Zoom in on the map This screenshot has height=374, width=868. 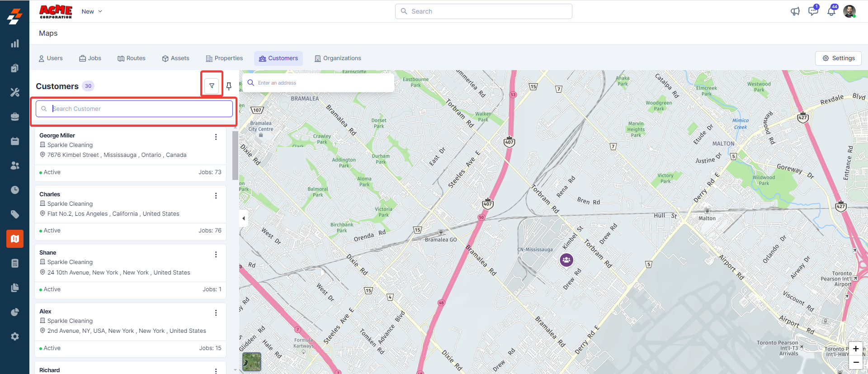pos(855,349)
